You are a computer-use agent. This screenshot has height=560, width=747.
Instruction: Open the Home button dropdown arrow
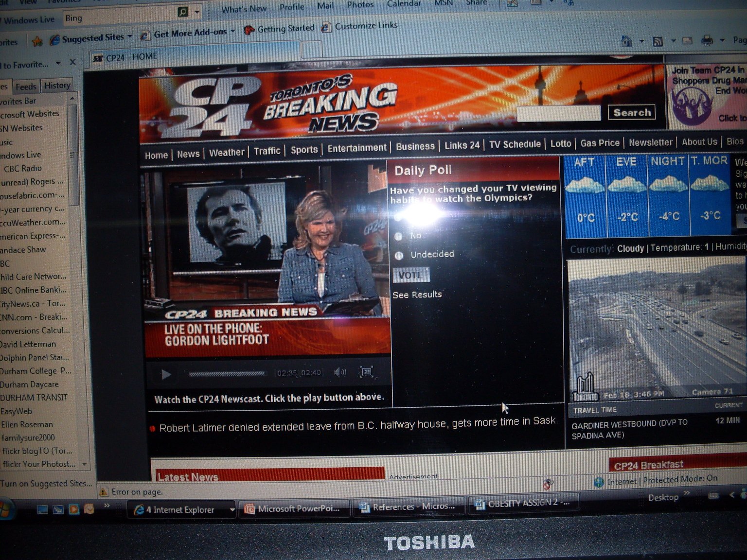tap(642, 42)
